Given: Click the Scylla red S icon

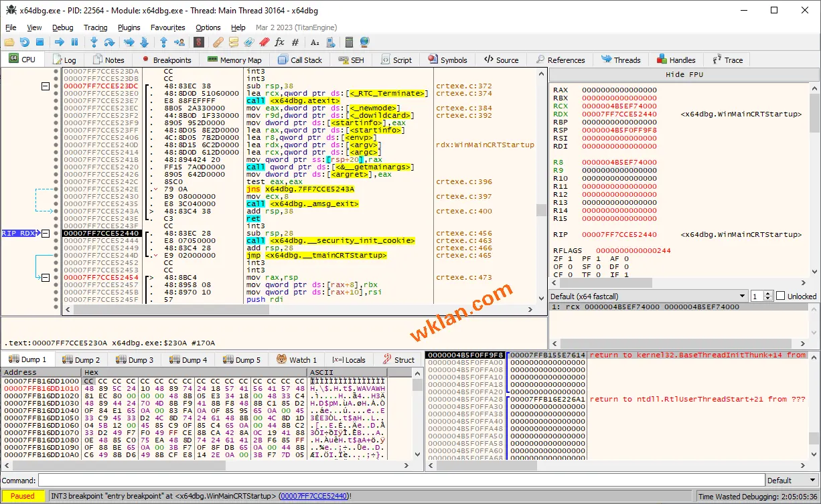Looking at the screenshot, I should (199, 42).
